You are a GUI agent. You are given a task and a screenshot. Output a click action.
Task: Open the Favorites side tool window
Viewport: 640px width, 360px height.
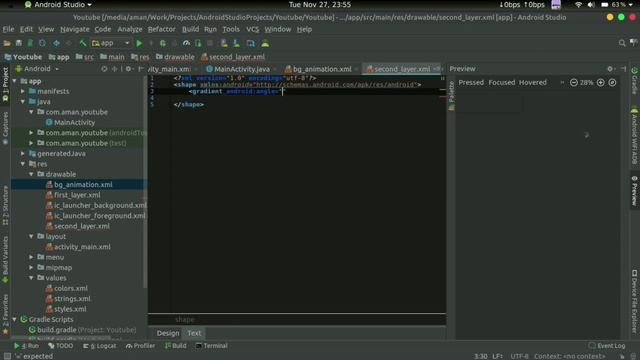pos(5,314)
